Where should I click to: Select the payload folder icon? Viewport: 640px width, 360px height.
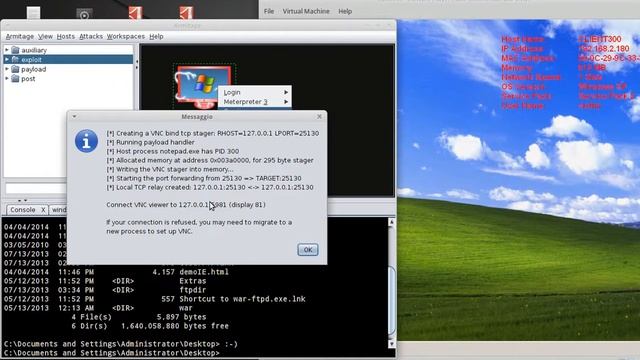coord(16,69)
